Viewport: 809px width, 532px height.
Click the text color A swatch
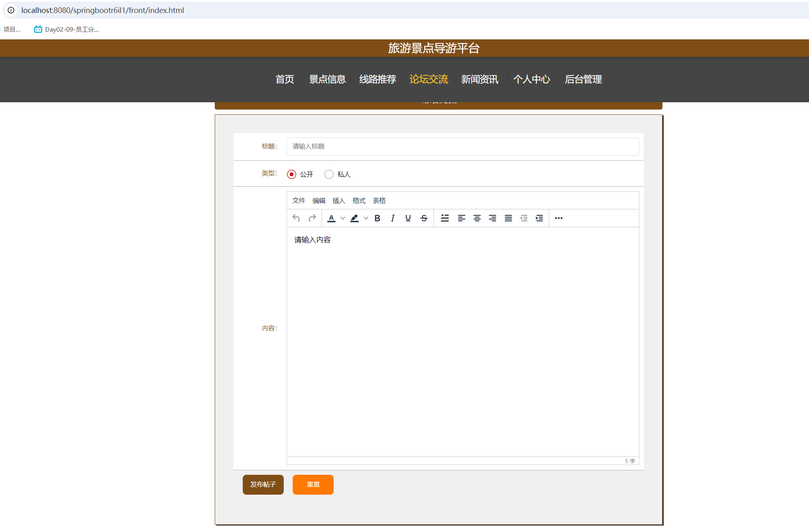tap(330, 218)
